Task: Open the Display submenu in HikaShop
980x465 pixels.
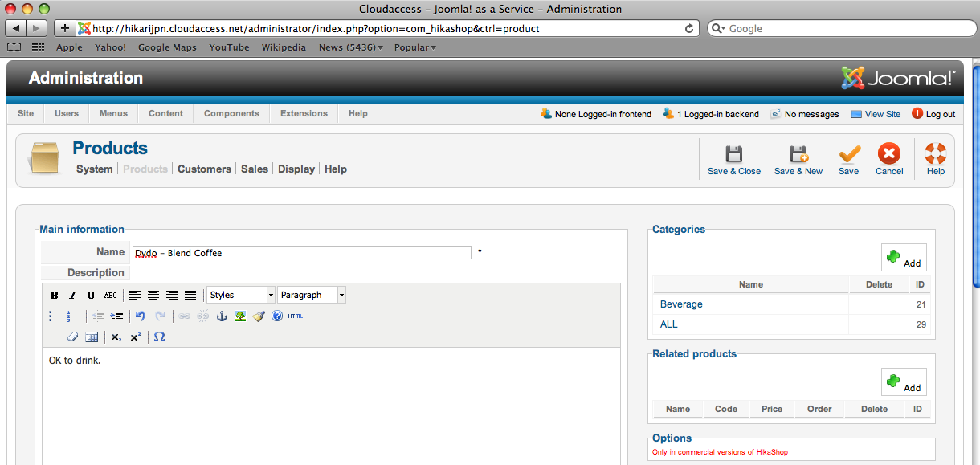Action: point(296,169)
